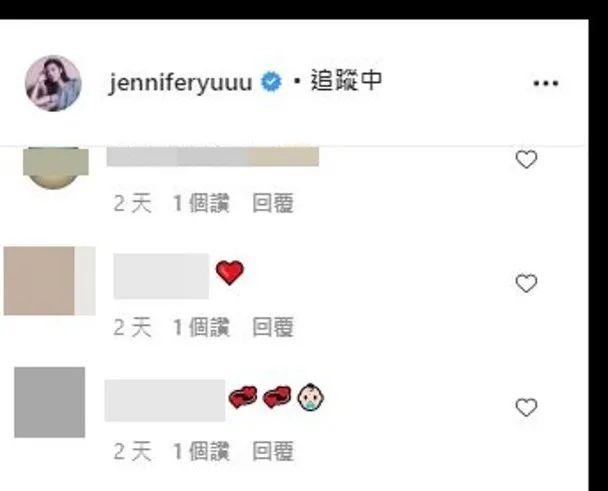Open the 2天 timestamp of the first comment
The height and width of the screenshot is (491, 608).
pos(132,203)
